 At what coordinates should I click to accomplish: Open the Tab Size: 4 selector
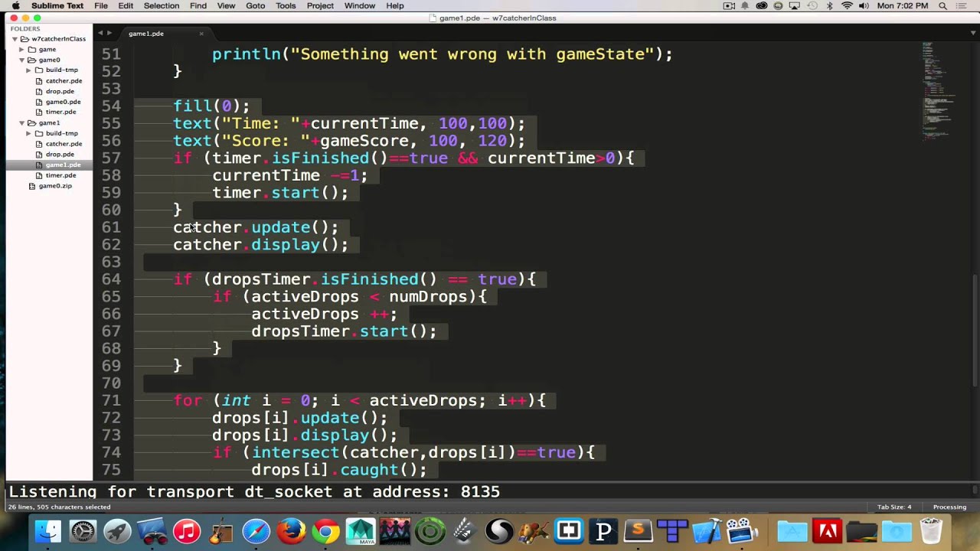pos(893,507)
